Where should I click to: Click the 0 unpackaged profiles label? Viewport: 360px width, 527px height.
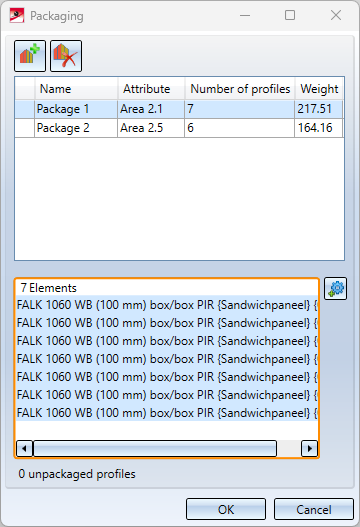click(x=77, y=474)
